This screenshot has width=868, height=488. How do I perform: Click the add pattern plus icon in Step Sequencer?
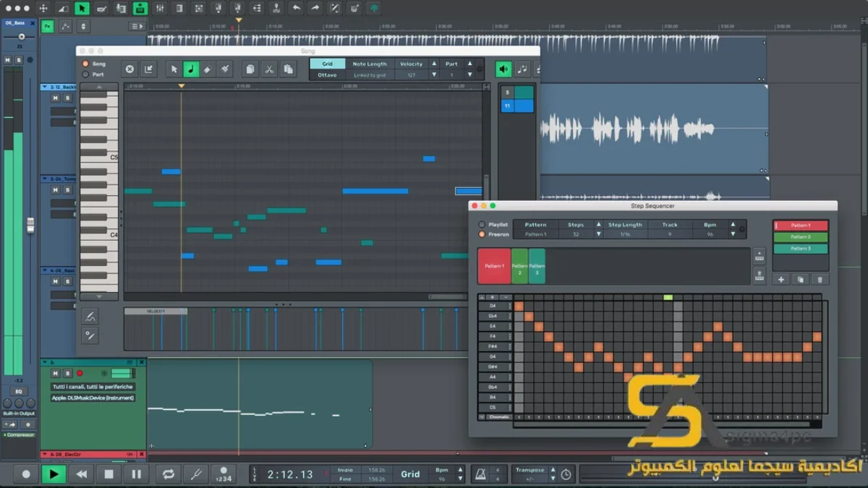[781, 279]
